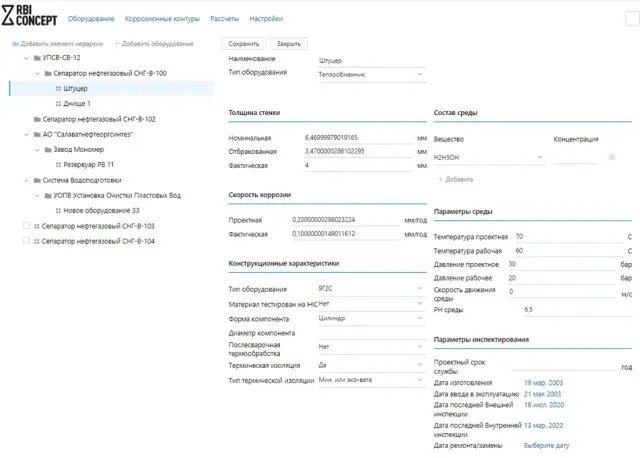Screen dimensions: 640x458
Task: Select Днище 1 in the tree
Action: pyautogui.click(x=77, y=104)
